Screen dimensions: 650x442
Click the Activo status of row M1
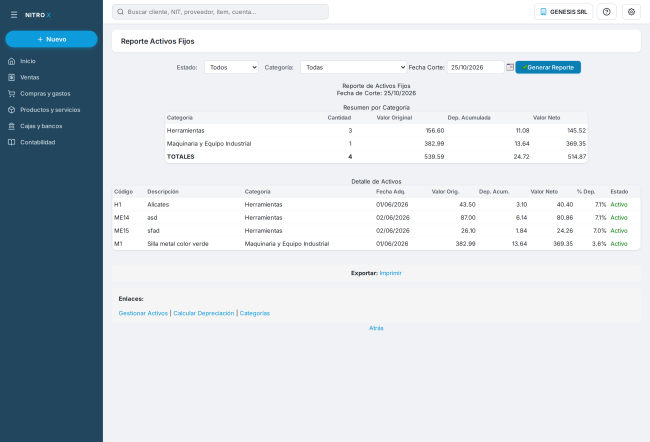[619, 244]
